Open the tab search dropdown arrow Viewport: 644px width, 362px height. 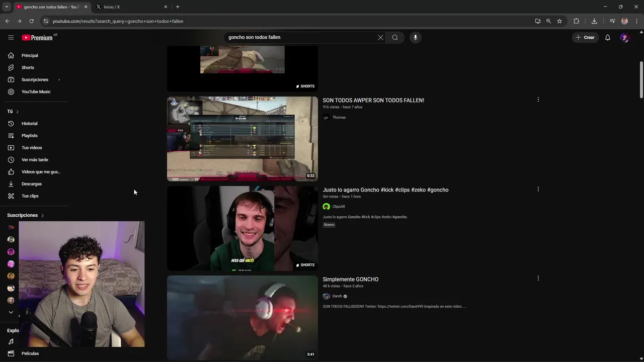pos(7,7)
